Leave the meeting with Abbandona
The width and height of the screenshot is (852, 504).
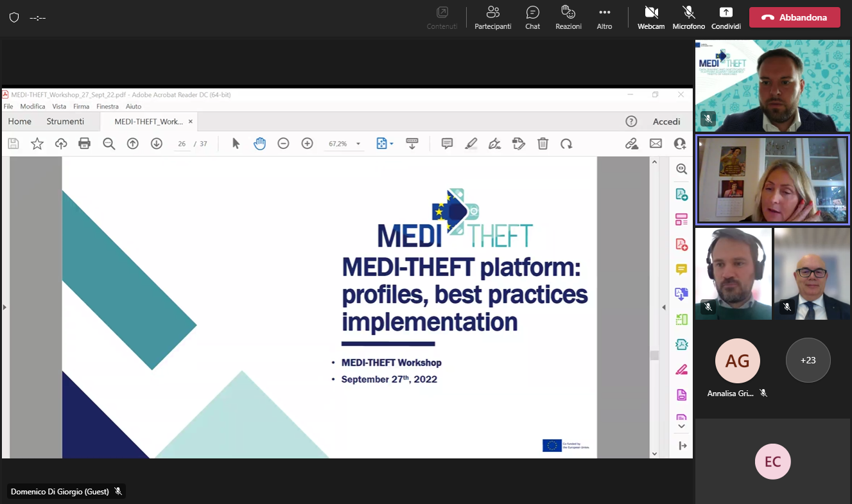tap(794, 17)
